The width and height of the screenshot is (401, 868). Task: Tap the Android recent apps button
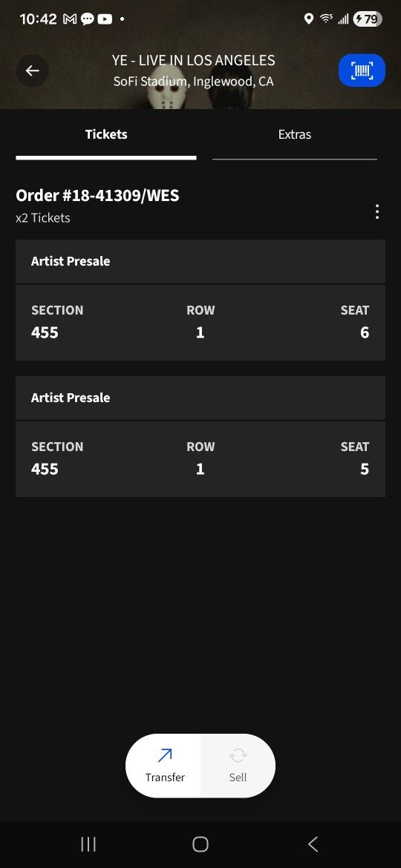[x=88, y=844]
